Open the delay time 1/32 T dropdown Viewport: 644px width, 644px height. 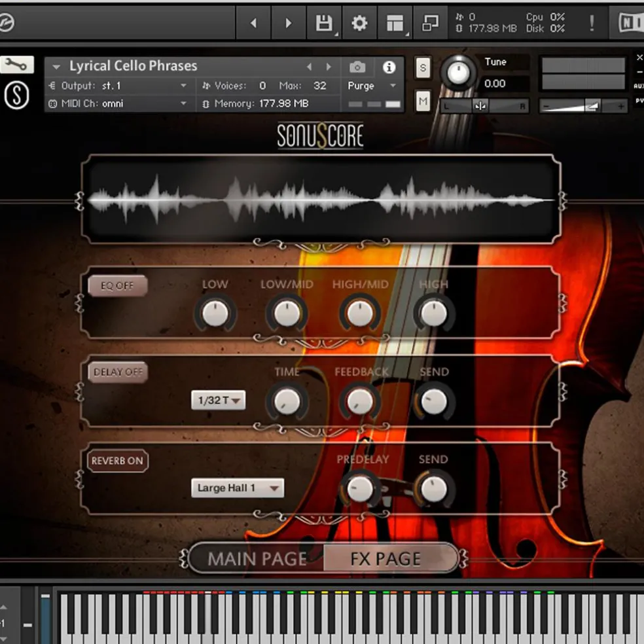tap(219, 400)
